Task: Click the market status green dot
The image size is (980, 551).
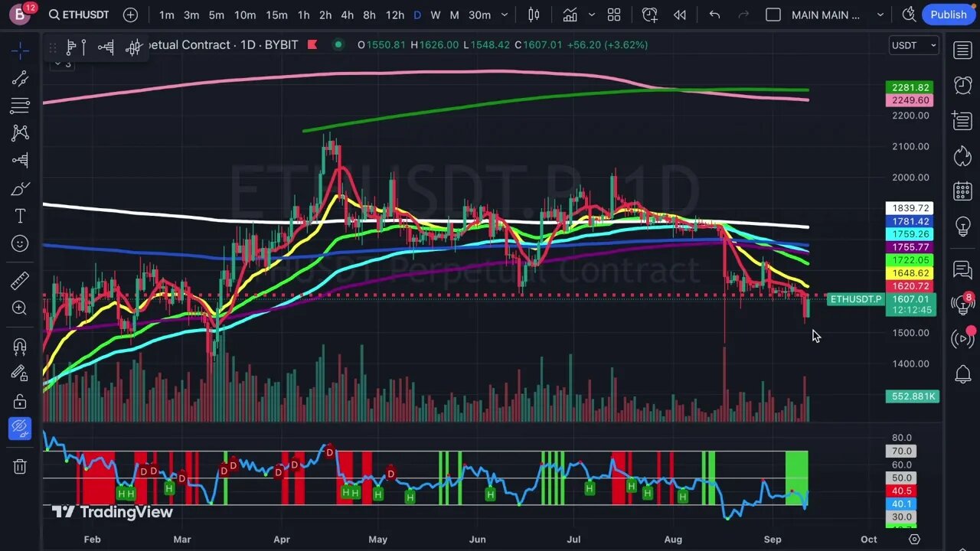Action: tap(338, 44)
